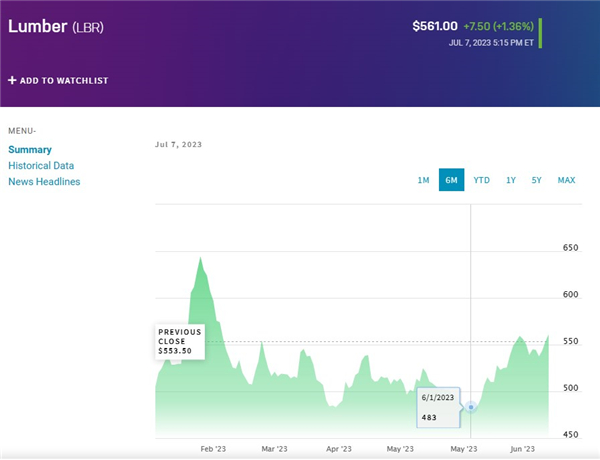Click the plus icon beside Add to Watchlist

click(x=12, y=80)
